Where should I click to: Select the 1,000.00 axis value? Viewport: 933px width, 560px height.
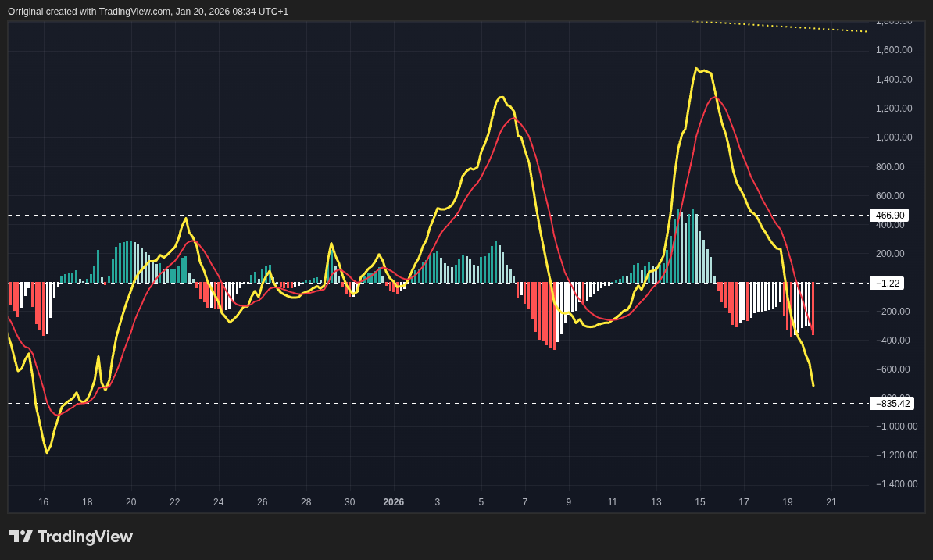894,137
